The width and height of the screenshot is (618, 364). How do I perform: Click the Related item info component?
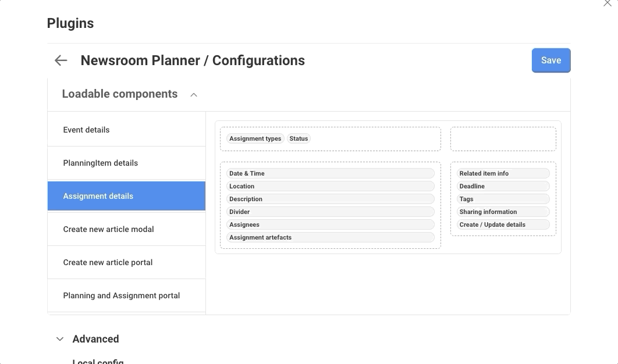pyautogui.click(x=503, y=173)
